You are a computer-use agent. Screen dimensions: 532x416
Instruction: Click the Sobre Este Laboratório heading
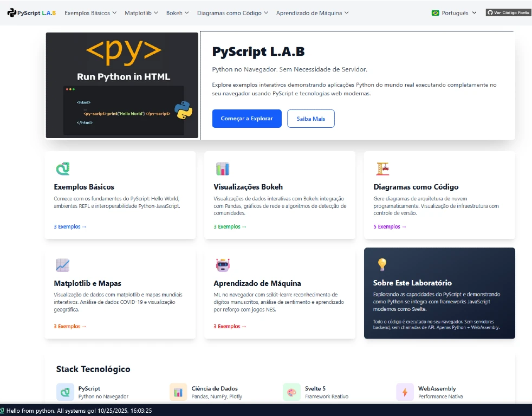412,283
